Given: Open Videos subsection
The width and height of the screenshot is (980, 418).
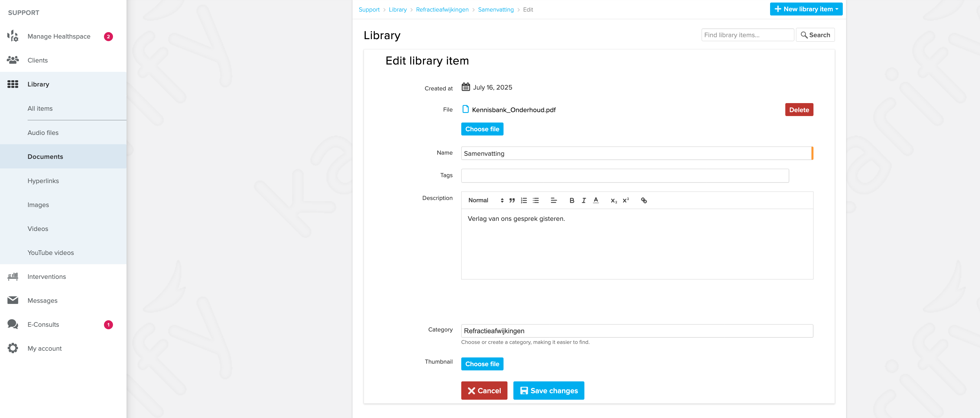Looking at the screenshot, I should click(x=38, y=229).
